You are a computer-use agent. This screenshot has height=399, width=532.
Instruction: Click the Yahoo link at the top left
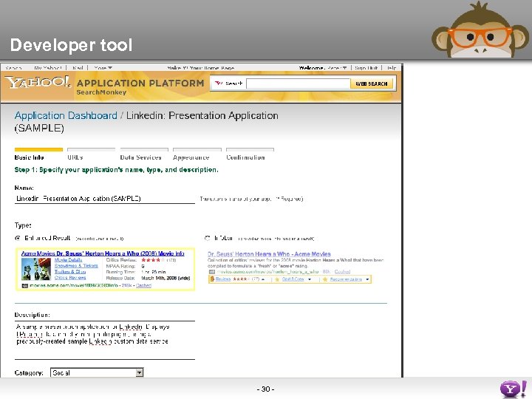point(13,68)
